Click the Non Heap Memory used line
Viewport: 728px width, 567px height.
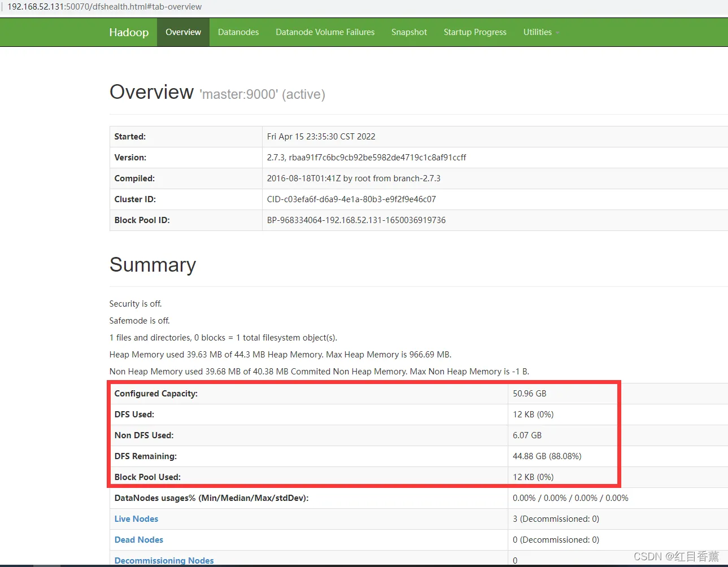[x=319, y=372]
